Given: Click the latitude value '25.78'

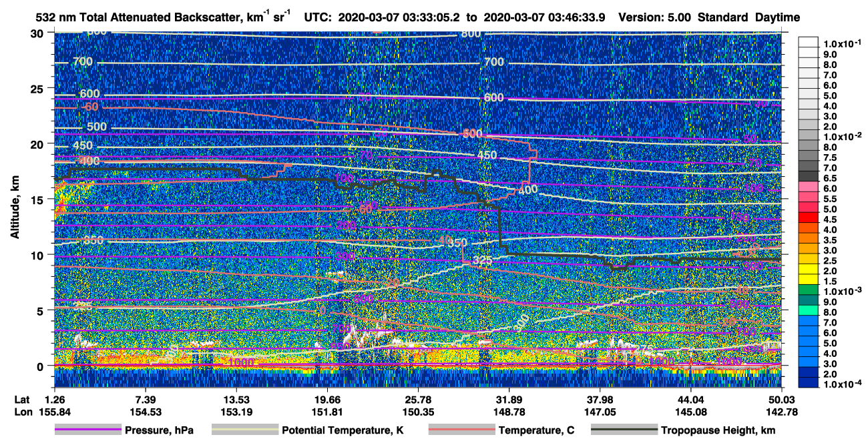Looking at the screenshot, I should (418, 399).
